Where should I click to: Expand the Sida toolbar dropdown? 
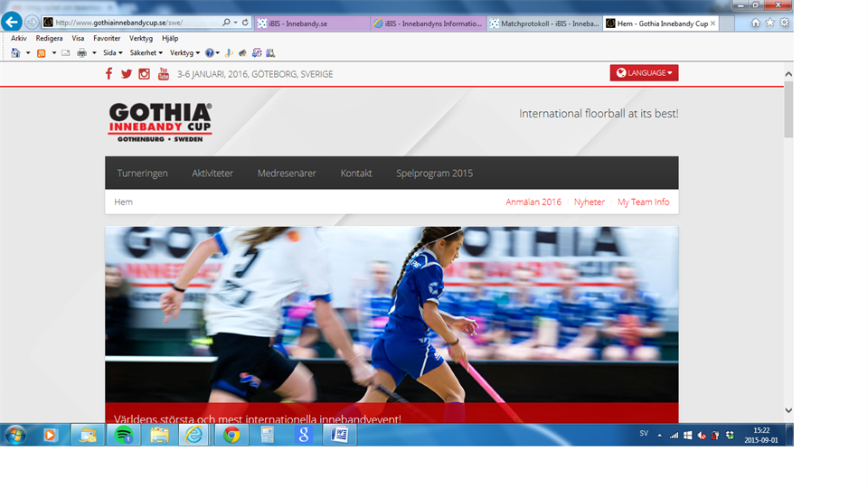pos(112,53)
